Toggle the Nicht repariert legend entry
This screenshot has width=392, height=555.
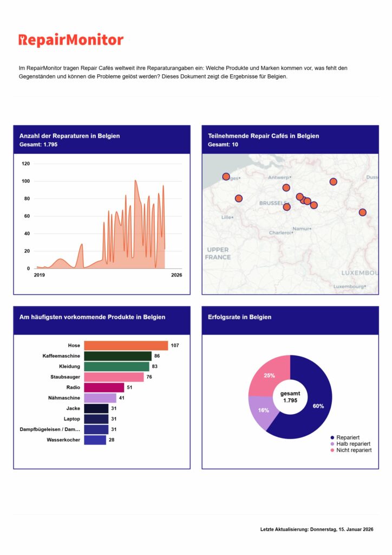coord(354,450)
